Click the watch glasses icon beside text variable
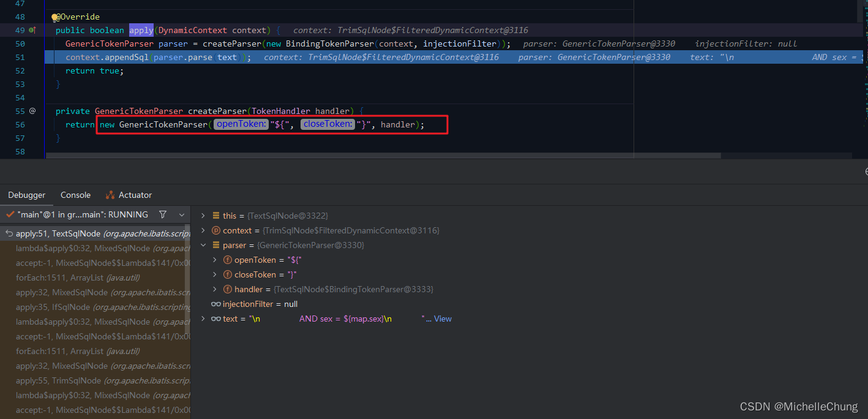Screen dimensions: 868x419 pos(216,319)
